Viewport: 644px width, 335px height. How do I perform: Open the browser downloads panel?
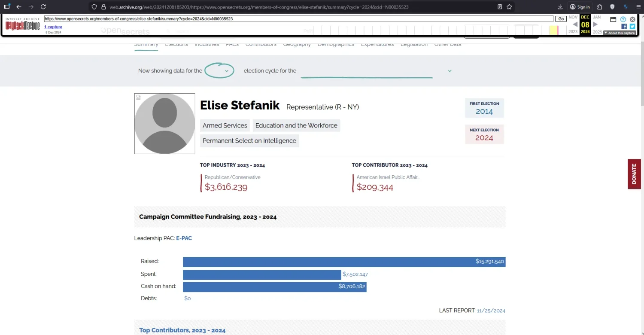pyautogui.click(x=560, y=7)
